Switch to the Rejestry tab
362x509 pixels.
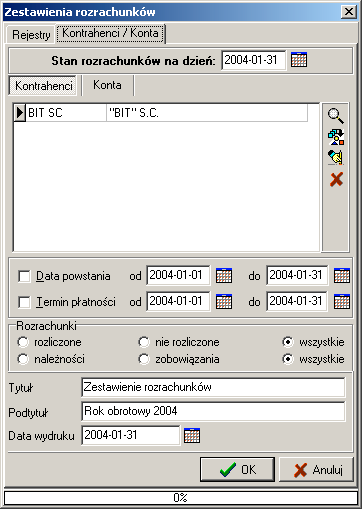pyautogui.click(x=31, y=34)
